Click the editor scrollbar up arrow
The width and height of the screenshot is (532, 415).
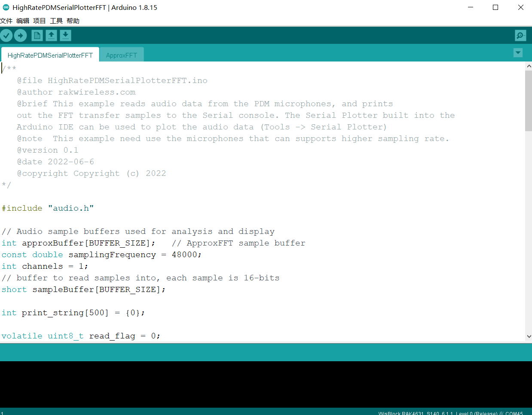click(x=529, y=66)
